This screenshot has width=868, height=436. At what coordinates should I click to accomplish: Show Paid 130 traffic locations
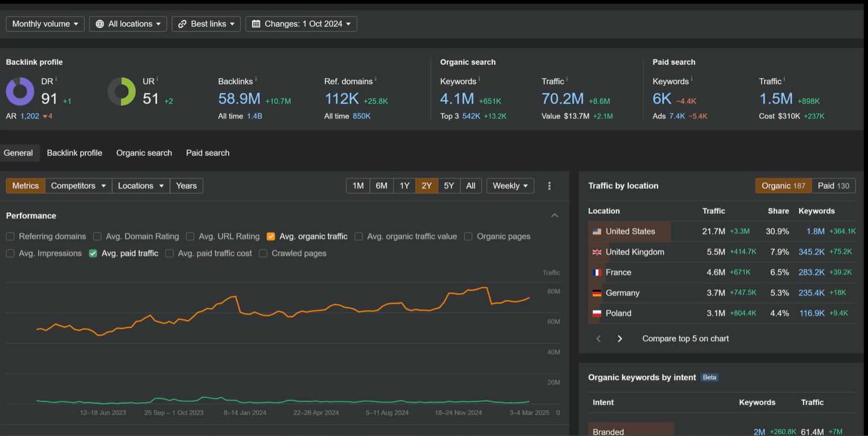tap(833, 185)
